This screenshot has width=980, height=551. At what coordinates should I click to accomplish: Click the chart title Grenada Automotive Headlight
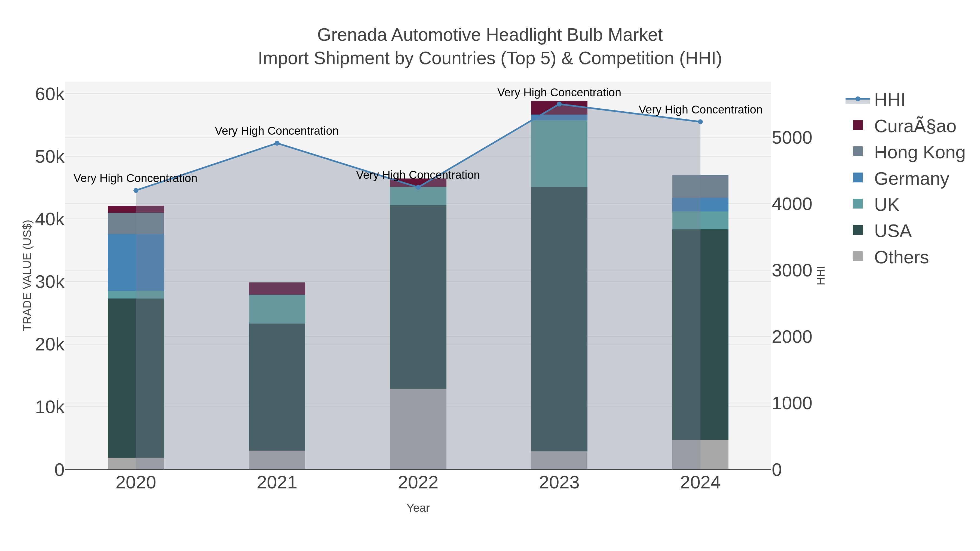pos(490,35)
